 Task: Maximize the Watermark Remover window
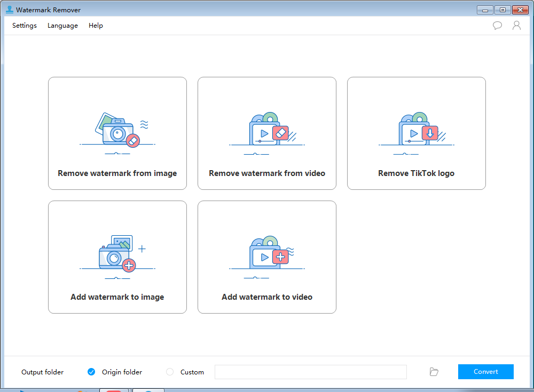502,10
